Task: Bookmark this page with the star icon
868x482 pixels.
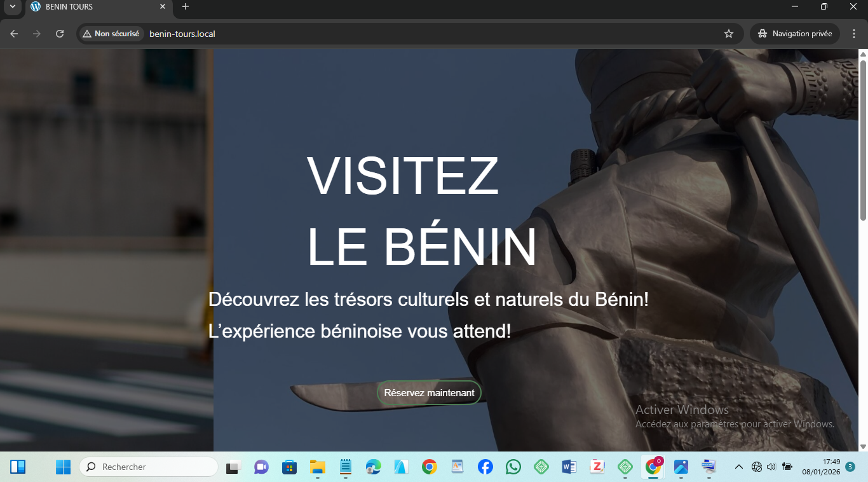Action: [729, 34]
